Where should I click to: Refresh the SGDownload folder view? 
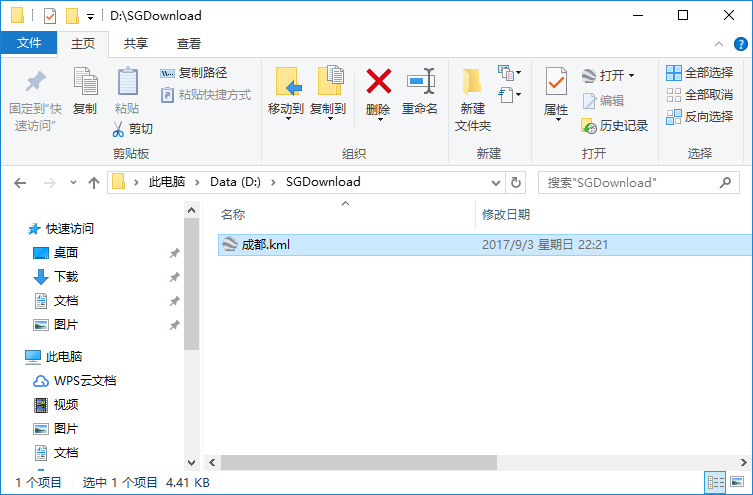click(516, 182)
